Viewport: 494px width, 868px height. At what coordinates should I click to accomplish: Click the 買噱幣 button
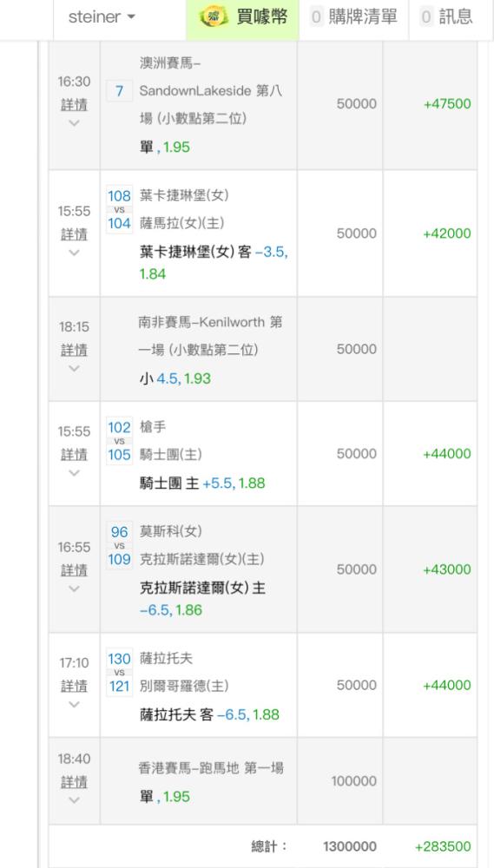[x=243, y=17]
